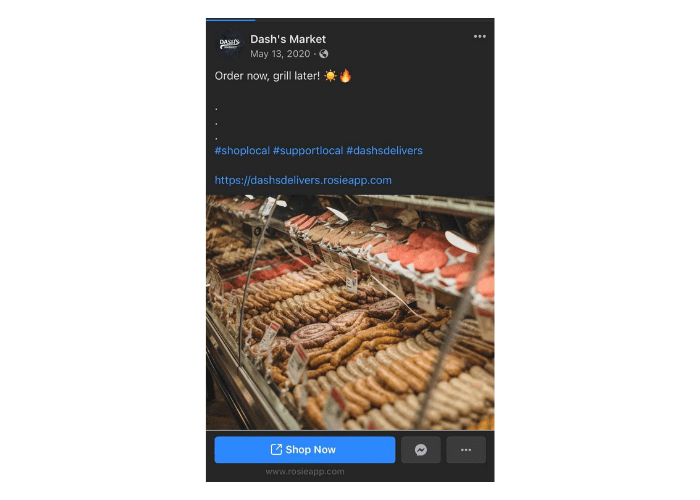
Task: Click the sun emoji in post text
Action: tap(330, 76)
